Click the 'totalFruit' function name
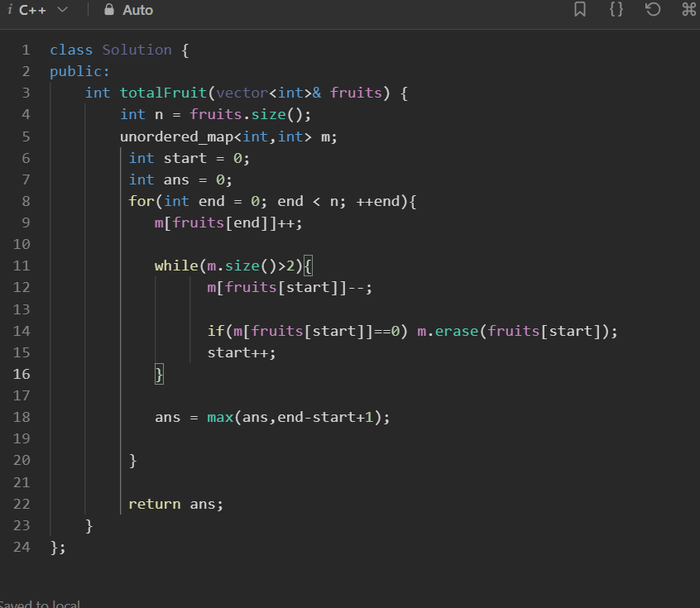This screenshot has height=608, width=700. (163, 93)
